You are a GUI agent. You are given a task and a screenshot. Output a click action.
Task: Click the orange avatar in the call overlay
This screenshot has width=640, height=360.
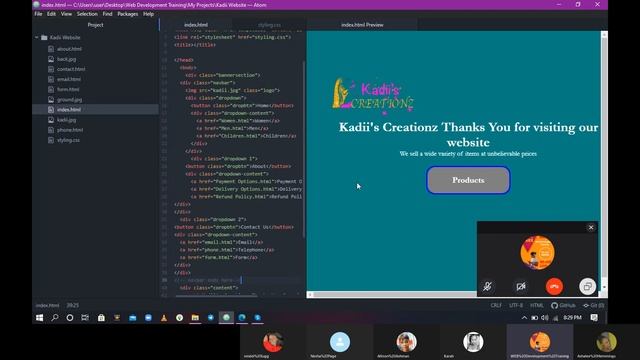[x=537, y=252]
